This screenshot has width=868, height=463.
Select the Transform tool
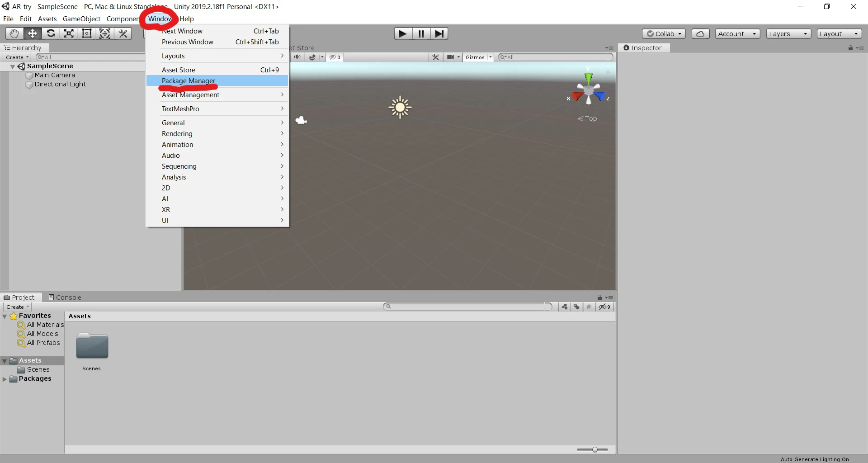(x=105, y=33)
